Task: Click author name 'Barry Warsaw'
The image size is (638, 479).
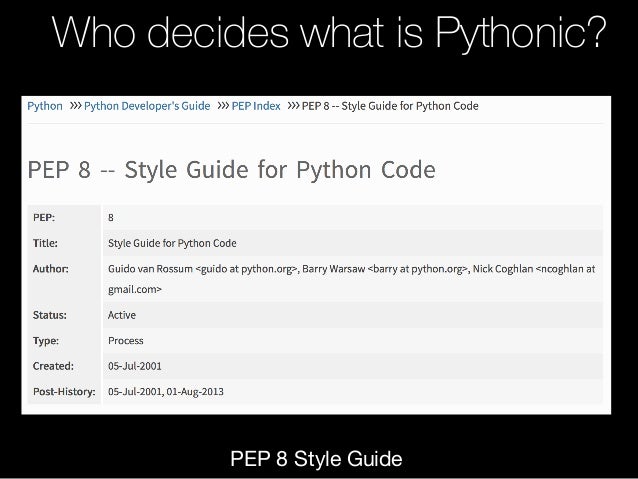Action: tap(334, 269)
